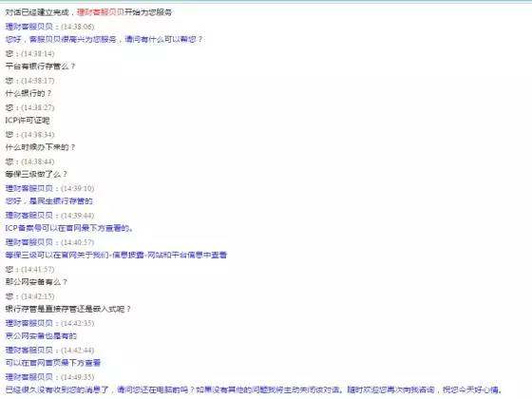Select the sender line timestamped 14:38:44
The width and height of the screenshot is (532, 399).
29,161
